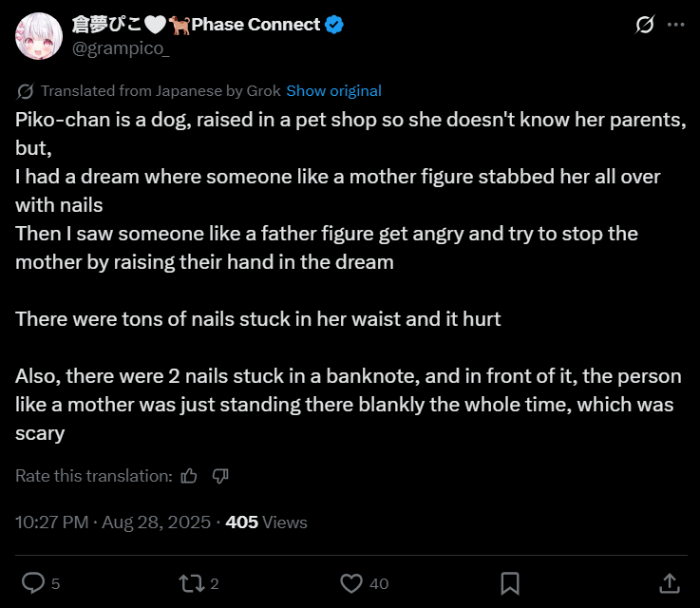This screenshot has height=608, width=700.
Task: Like the post with the heart icon
Action: pos(350,582)
